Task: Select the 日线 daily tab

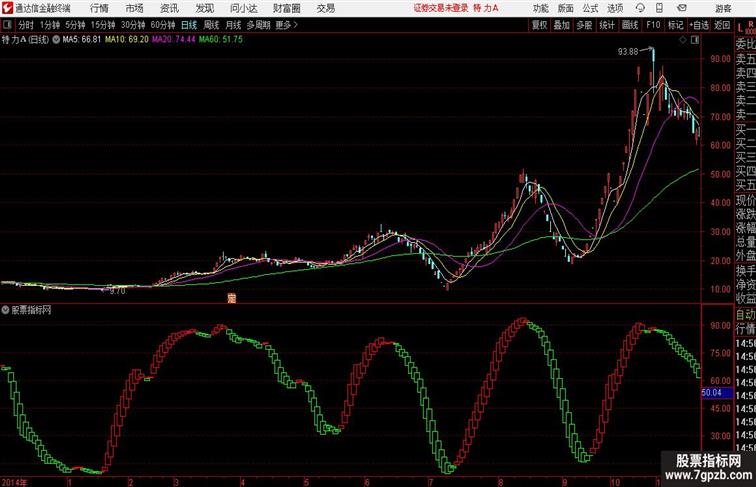Action: coord(189,25)
